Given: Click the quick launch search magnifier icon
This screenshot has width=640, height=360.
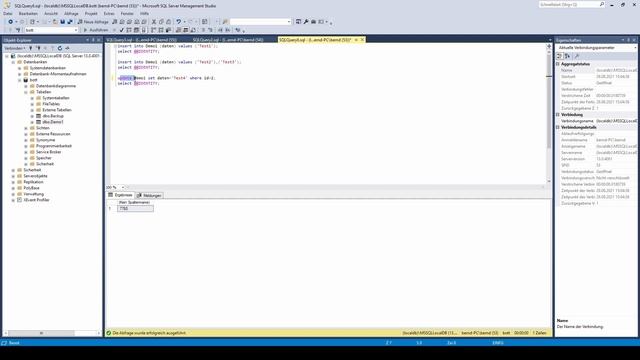Looking at the screenshot, I should tap(602, 4).
